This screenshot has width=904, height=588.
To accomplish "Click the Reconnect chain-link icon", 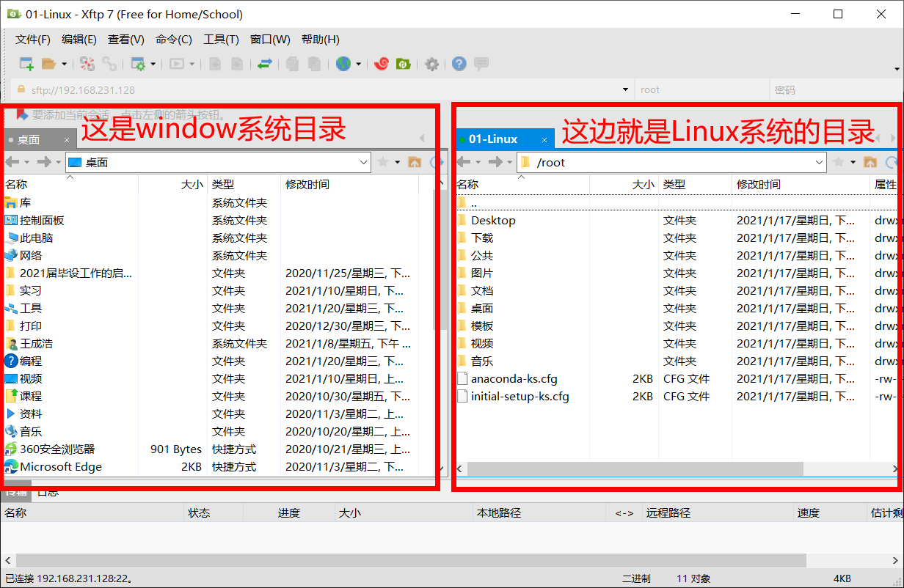I will coord(109,64).
